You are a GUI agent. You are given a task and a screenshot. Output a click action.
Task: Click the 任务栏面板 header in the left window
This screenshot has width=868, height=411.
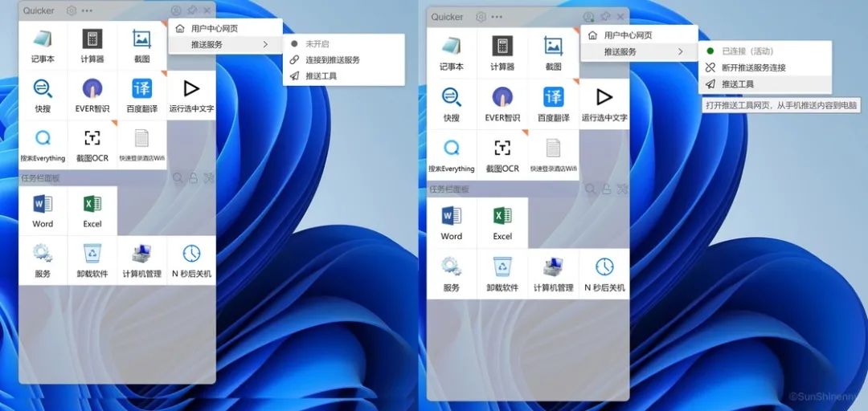point(40,178)
